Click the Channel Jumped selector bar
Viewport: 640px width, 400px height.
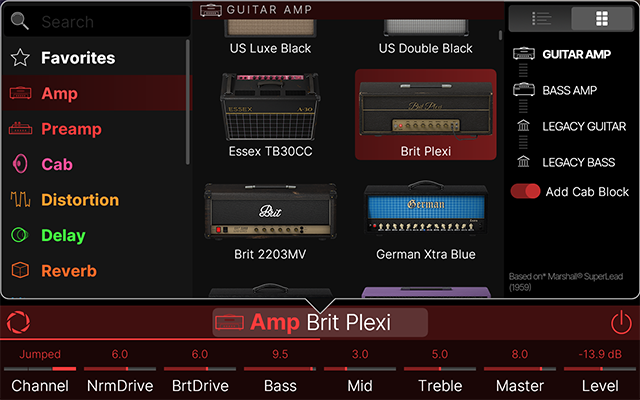point(40,369)
